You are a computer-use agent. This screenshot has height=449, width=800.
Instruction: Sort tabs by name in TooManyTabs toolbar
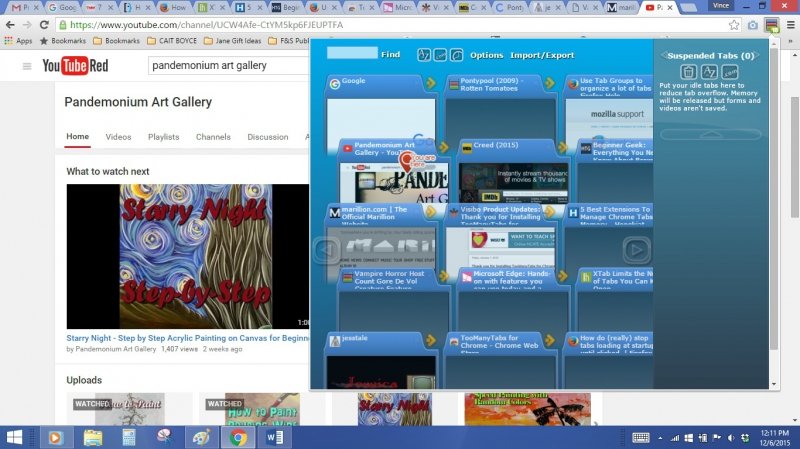pyautogui.click(x=423, y=55)
